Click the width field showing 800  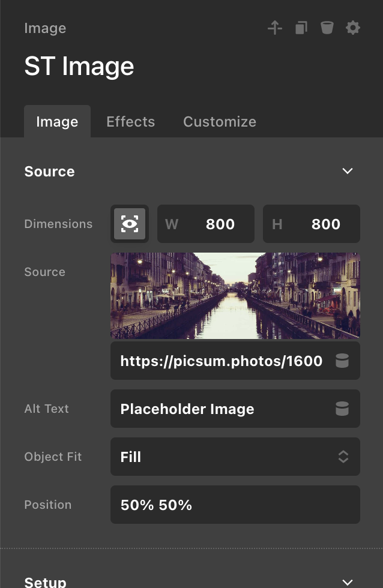coord(206,224)
